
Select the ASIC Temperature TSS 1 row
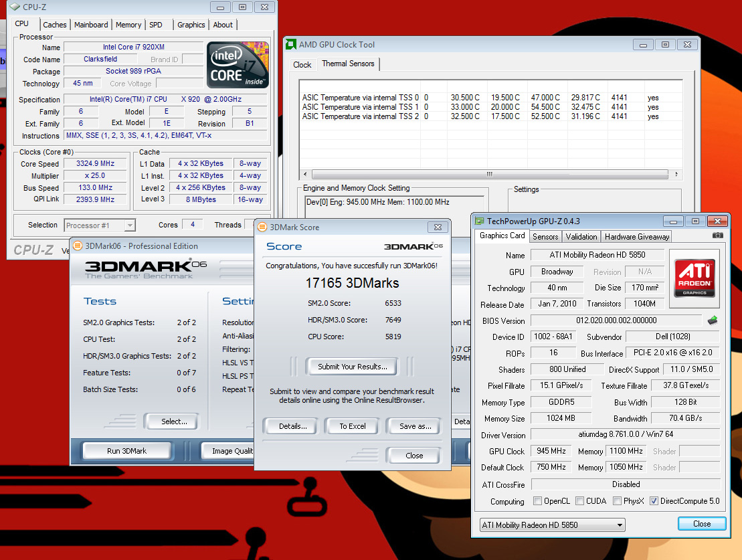tap(490, 107)
